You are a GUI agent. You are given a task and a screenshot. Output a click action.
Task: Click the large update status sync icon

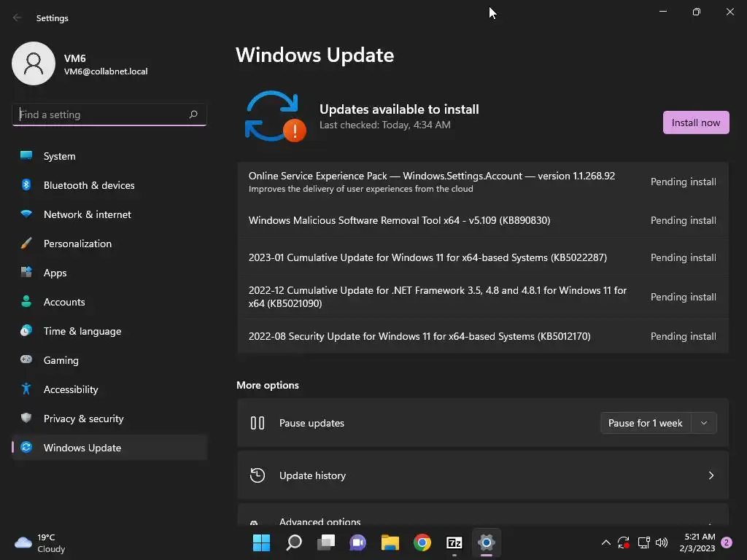(x=275, y=116)
